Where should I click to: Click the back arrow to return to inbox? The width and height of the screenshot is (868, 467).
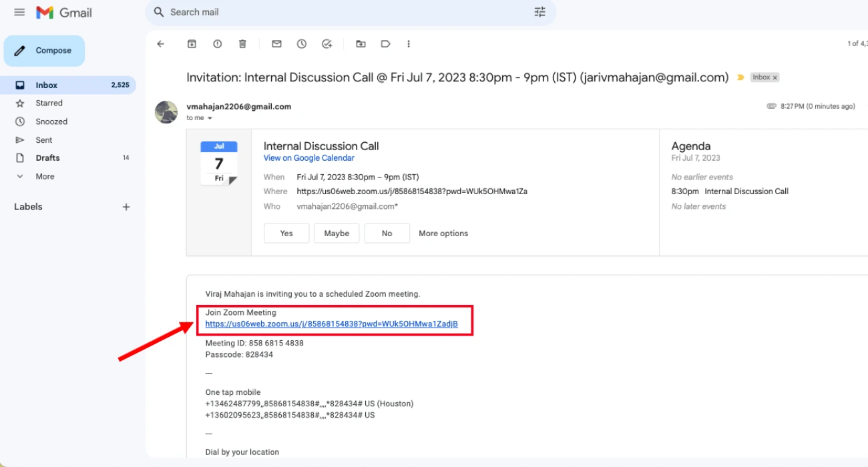160,44
